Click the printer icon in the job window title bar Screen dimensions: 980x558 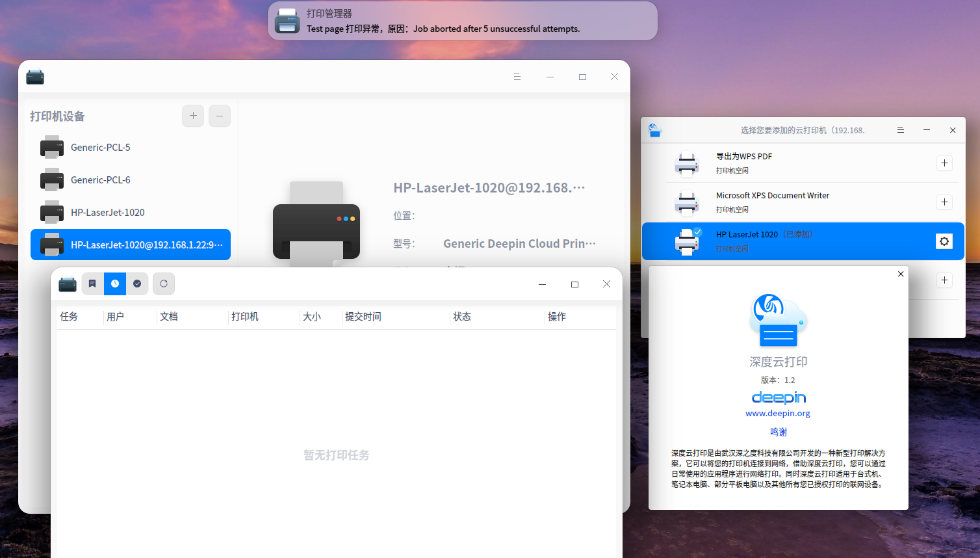pos(68,284)
